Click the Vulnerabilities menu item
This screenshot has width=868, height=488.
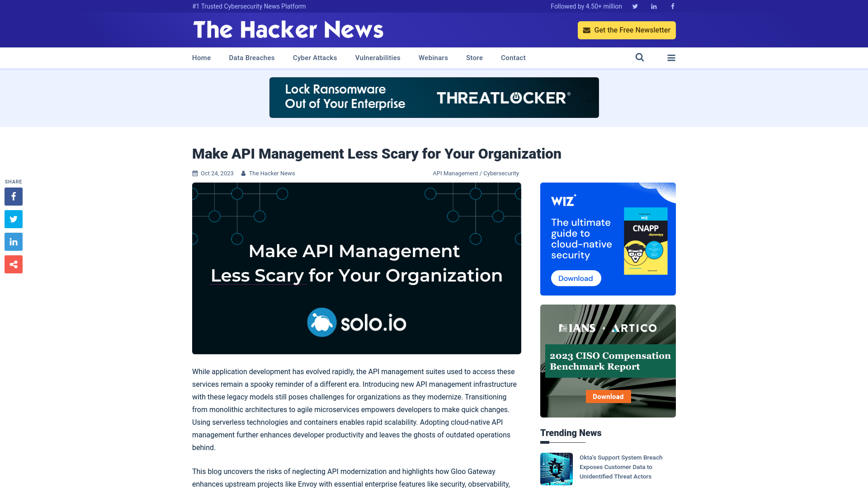coord(378,58)
